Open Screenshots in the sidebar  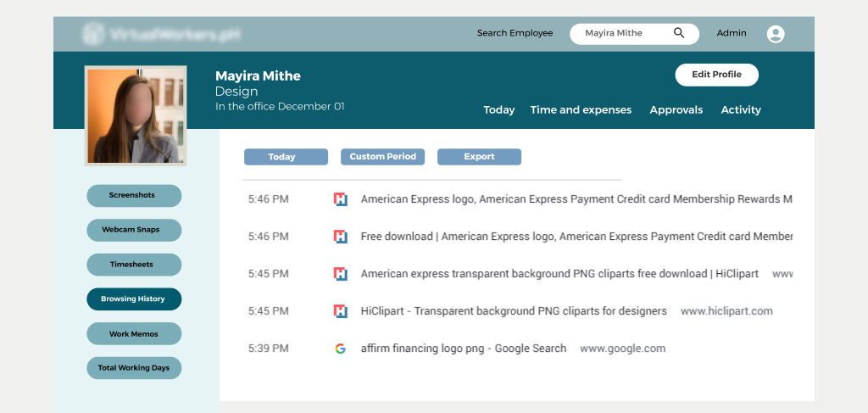[134, 196]
